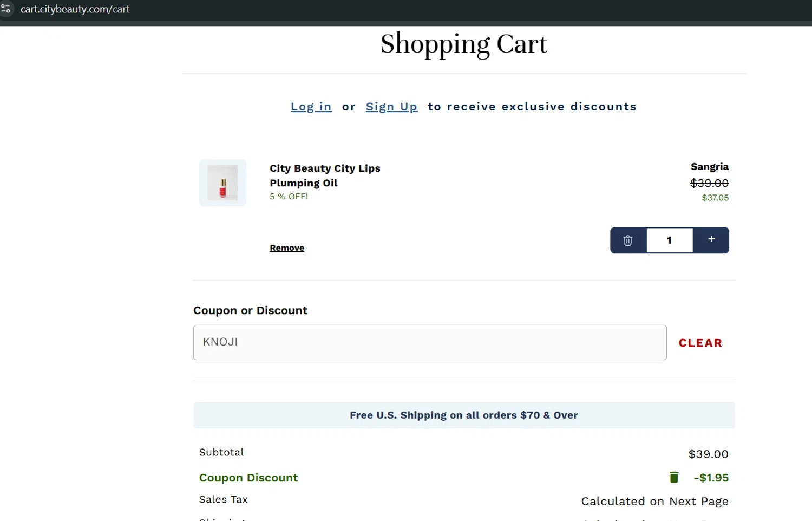Select the cart.citybeauty.com URL in address bar

(75, 9)
